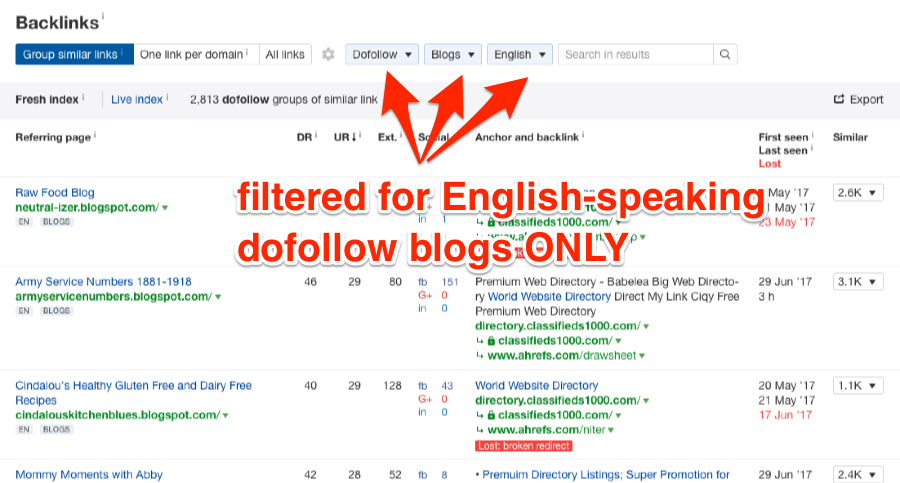900x483 pixels.
Task: Click the fb count 151
Action: [x=450, y=282]
